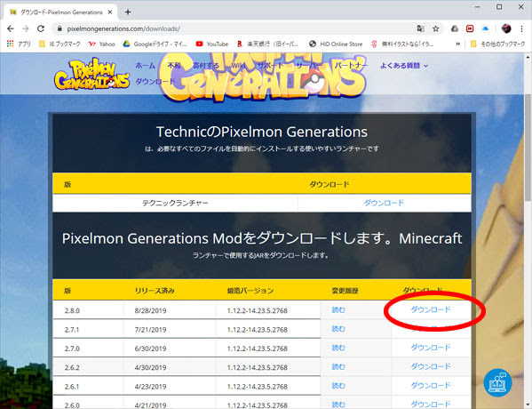Reload the page with the refresh icon
532x409 pixels.
[x=41, y=28]
